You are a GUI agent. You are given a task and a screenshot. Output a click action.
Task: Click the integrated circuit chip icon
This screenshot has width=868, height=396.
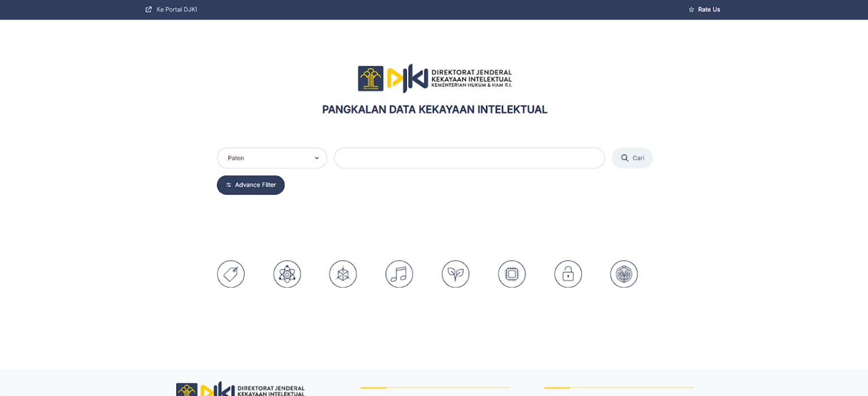(511, 274)
